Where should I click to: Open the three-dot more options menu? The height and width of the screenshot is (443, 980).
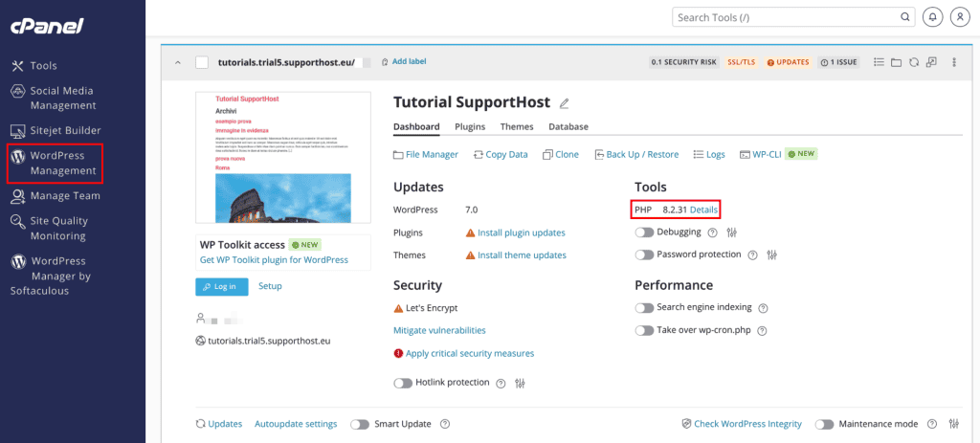[x=954, y=62]
